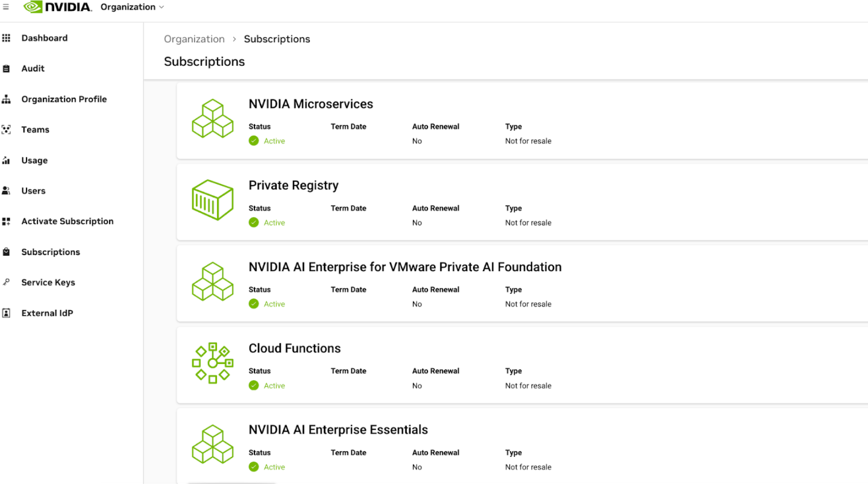Screen dimensions: 868x484
Task: Click the Service Keys key icon
Action: point(7,282)
